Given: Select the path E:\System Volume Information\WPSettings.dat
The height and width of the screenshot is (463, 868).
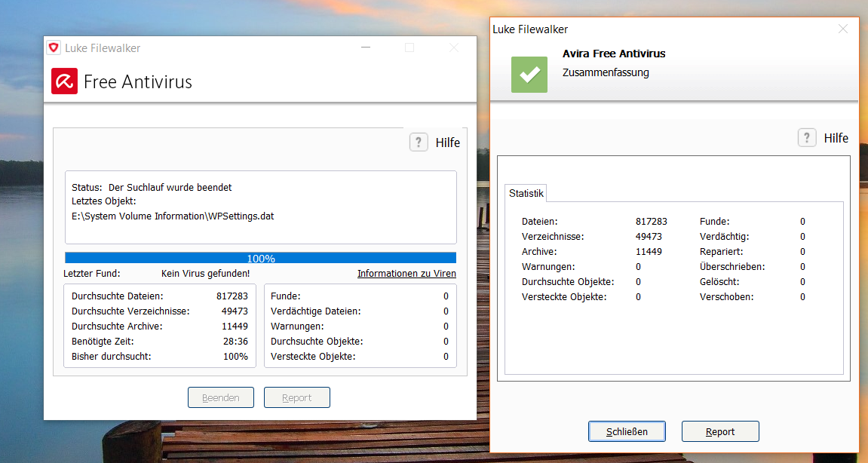Looking at the screenshot, I should pyautogui.click(x=173, y=216).
